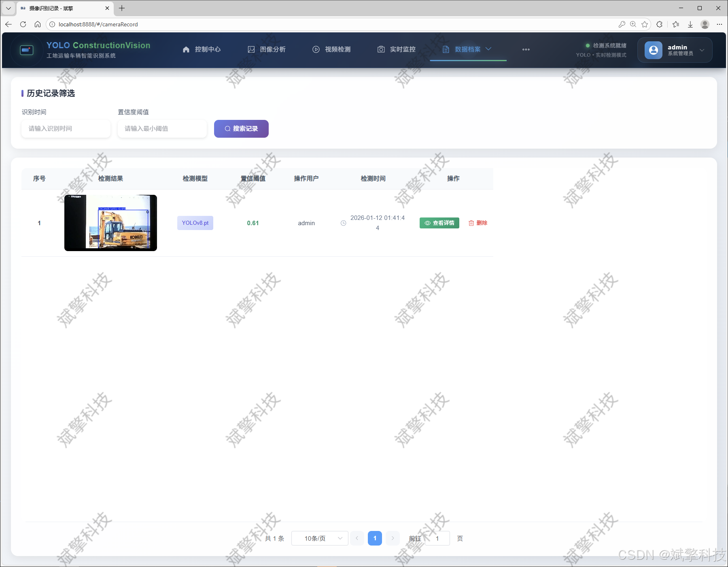The height and width of the screenshot is (567, 728).
Task: Click the 检测结果 column header
Action: (x=110, y=179)
